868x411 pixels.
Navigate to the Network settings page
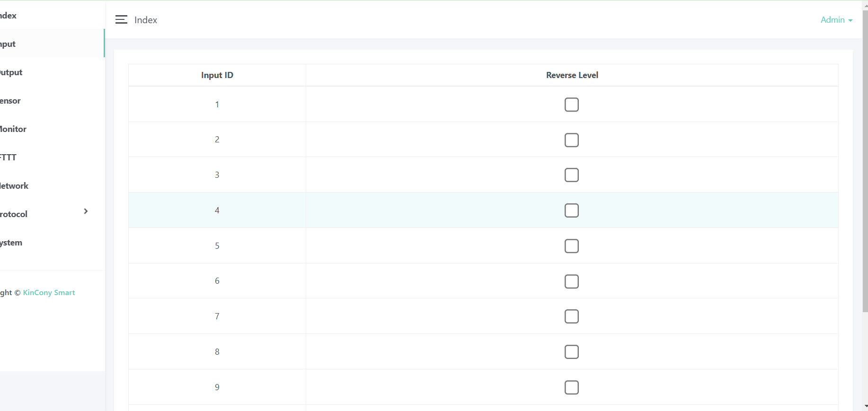point(15,186)
